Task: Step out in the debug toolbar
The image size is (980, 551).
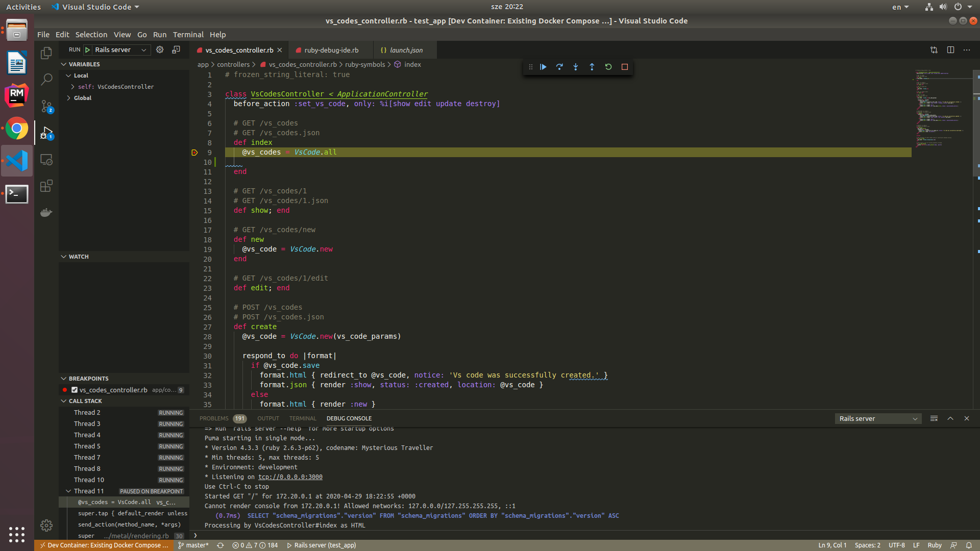Action: (592, 67)
